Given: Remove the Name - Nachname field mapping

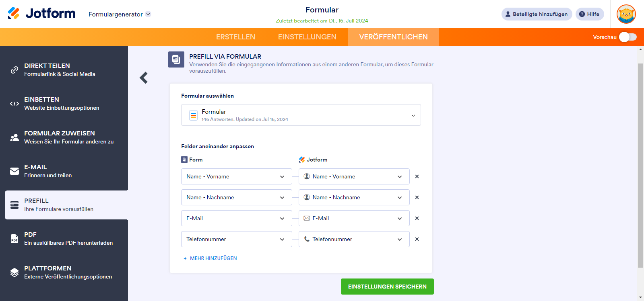Looking at the screenshot, I should tap(417, 197).
